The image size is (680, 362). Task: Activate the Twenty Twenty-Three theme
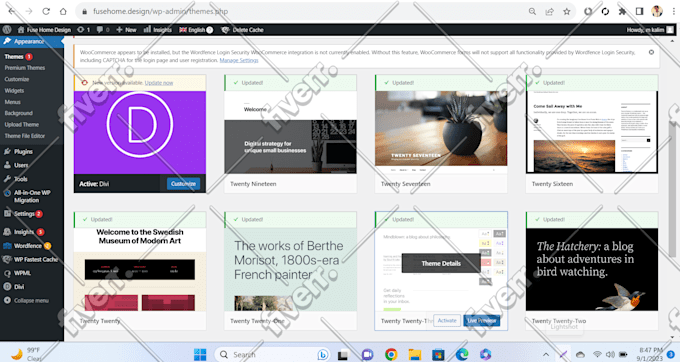click(447, 320)
